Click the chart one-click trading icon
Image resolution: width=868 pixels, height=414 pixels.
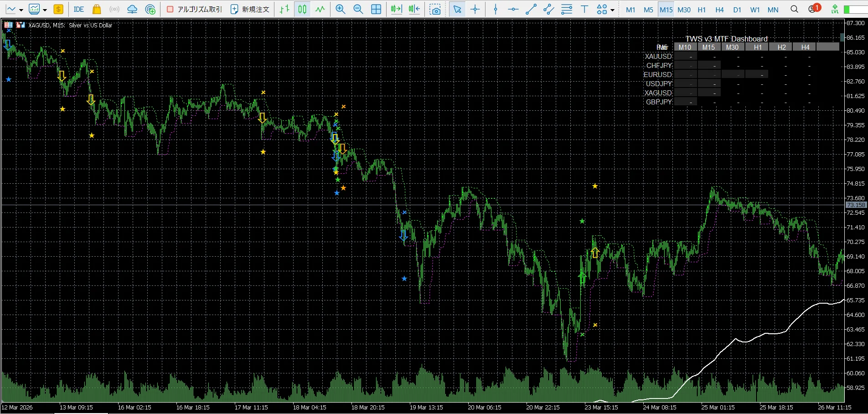20,25
